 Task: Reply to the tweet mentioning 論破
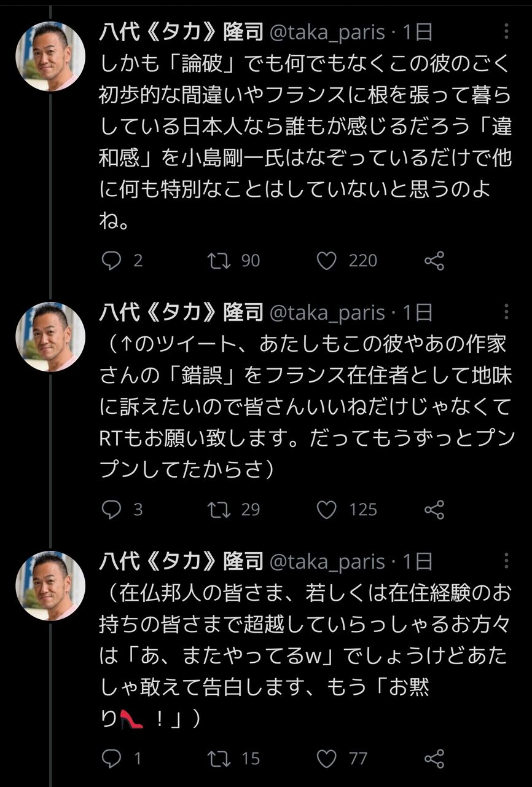[x=111, y=261]
